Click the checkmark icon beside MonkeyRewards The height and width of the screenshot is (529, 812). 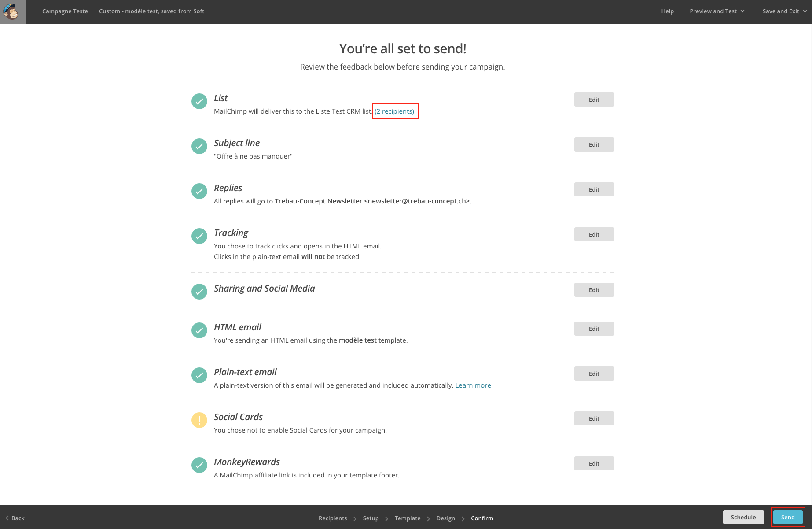click(x=199, y=465)
